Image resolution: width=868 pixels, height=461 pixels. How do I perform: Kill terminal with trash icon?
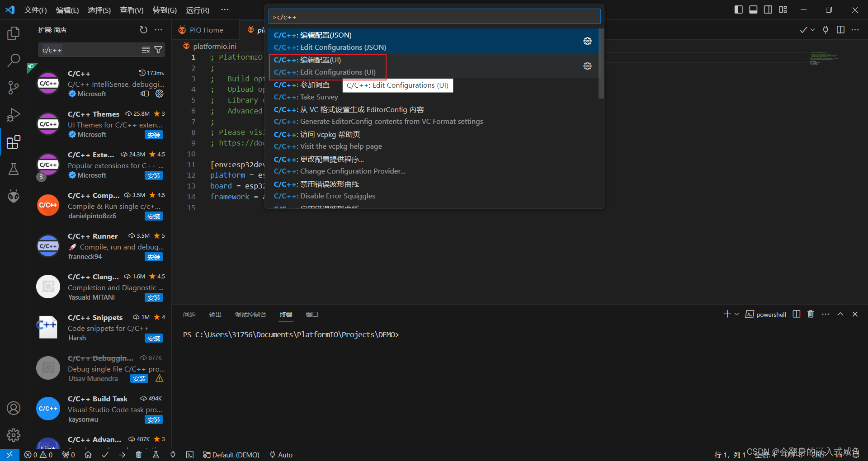(x=811, y=314)
